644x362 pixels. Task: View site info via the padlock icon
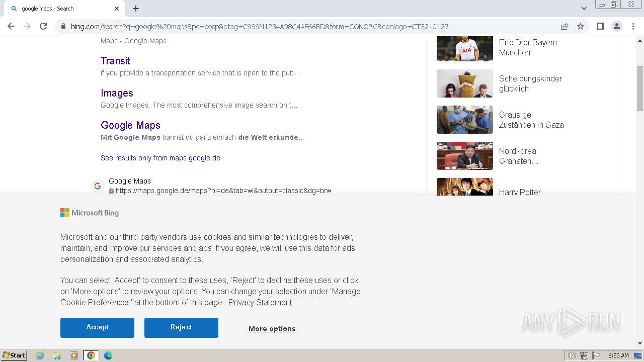pos(63,26)
